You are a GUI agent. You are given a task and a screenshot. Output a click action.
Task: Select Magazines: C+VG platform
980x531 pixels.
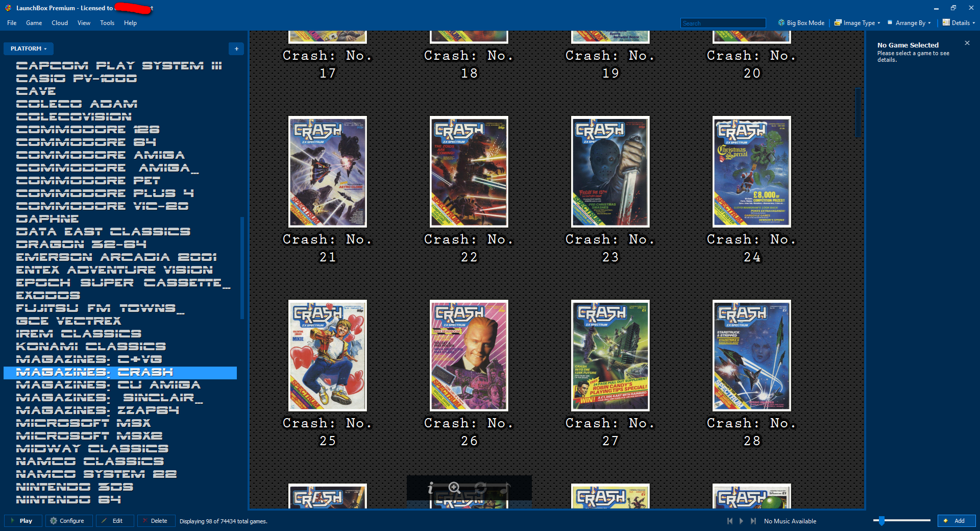(x=89, y=359)
